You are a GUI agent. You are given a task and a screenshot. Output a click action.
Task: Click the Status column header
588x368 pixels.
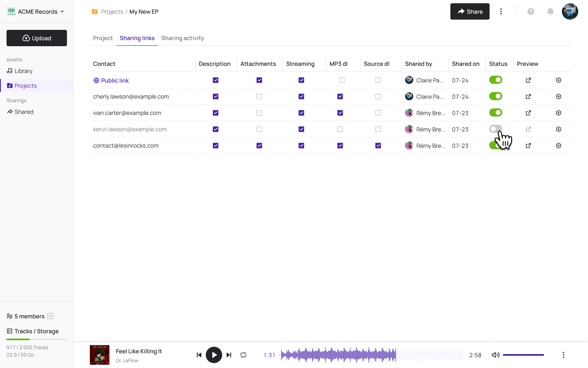pyautogui.click(x=498, y=64)
